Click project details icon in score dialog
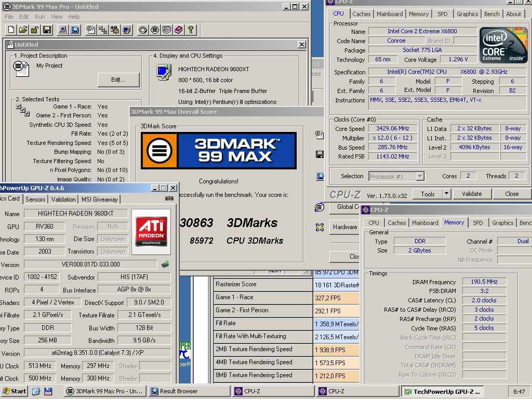This screenshot has width=532, height=399. (x=320, y=135)
